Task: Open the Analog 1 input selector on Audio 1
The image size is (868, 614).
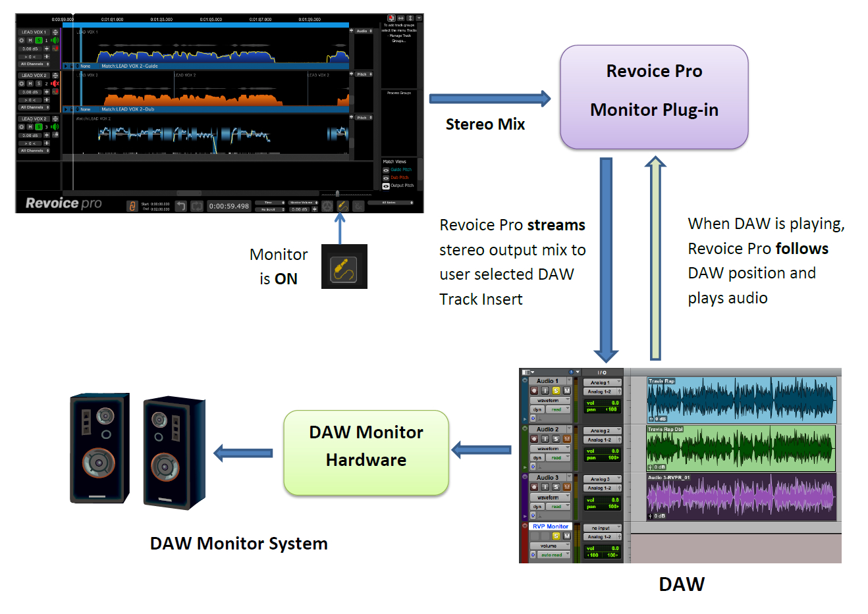Action: click(x=601, y=382)
